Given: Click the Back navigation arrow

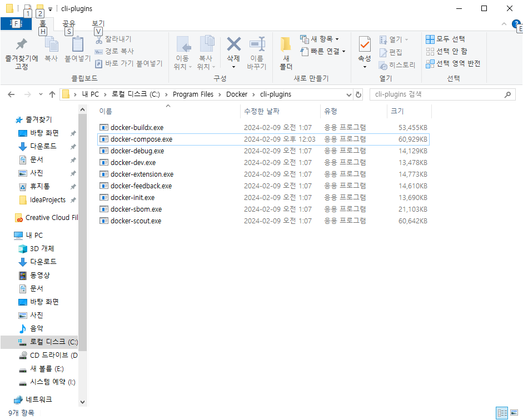Looking at the screenshot, I should [11, 94].
